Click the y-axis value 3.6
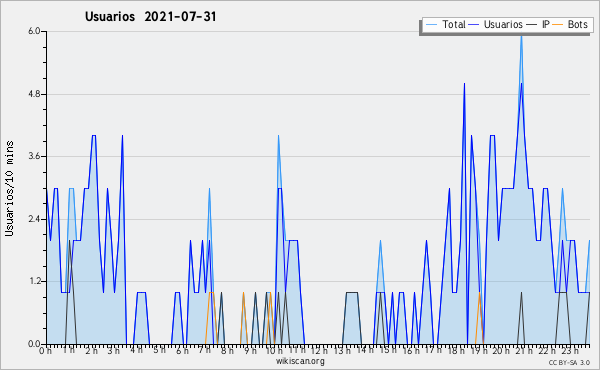The width and height of the screenshot is (600, 370). (34, 156)
